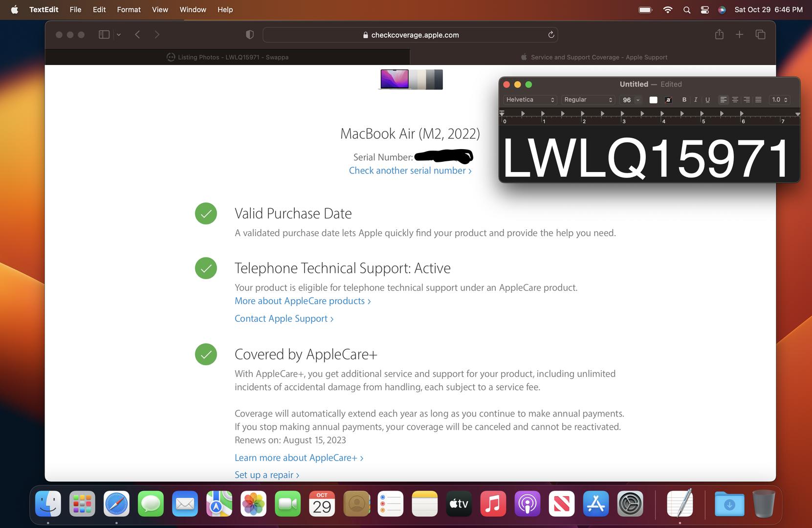Viewport: 812px width, 528px height.
Task: Click the checkcoverage.apple.com address bar
Action: [x=410, y=35]
